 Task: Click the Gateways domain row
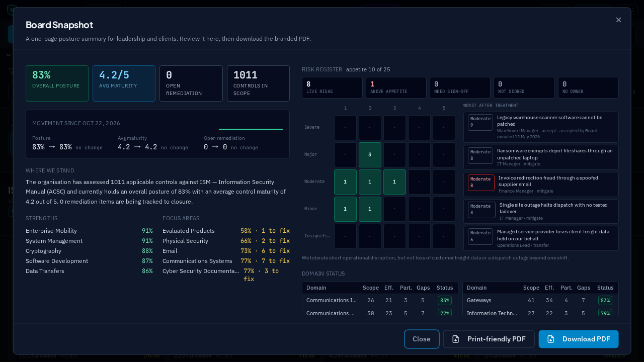point(540,300)
